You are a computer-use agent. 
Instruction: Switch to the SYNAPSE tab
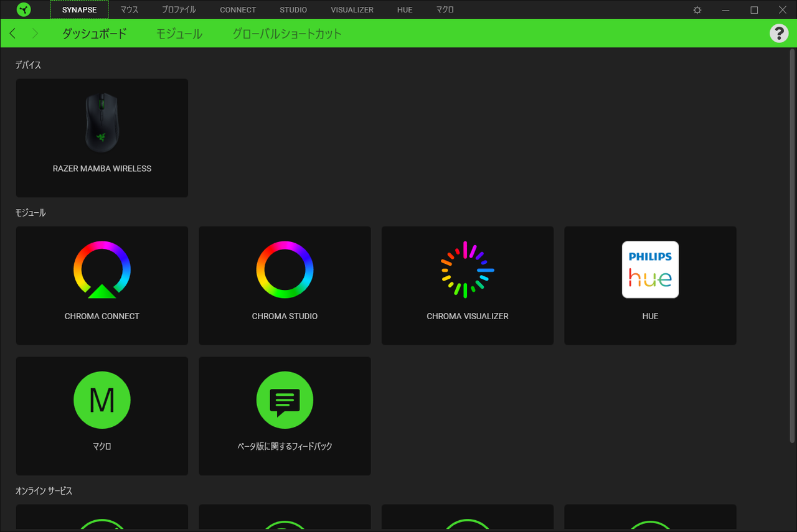[x=79, y=10]
